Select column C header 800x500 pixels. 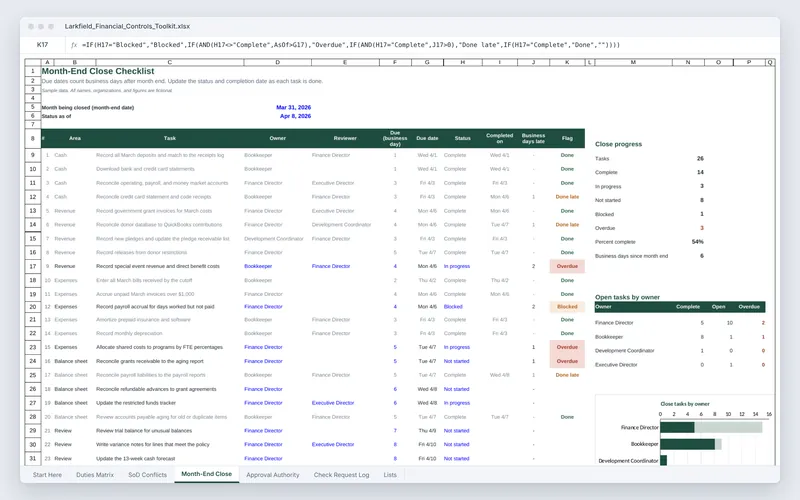click(x=169, y=62)
